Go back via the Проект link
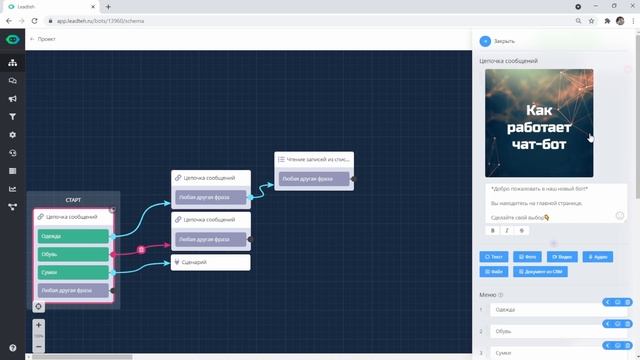The height and width of the screenshot is (360, 640). pos(43,39)
